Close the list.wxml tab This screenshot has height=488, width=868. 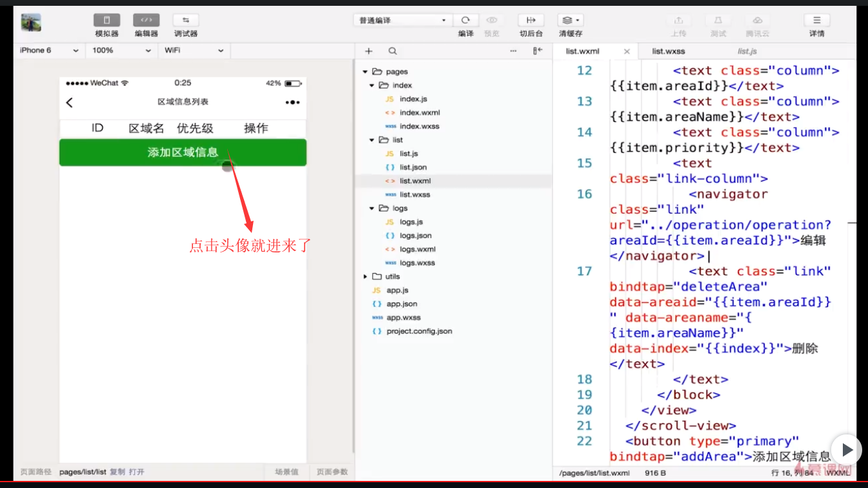[x=627, y=52]
